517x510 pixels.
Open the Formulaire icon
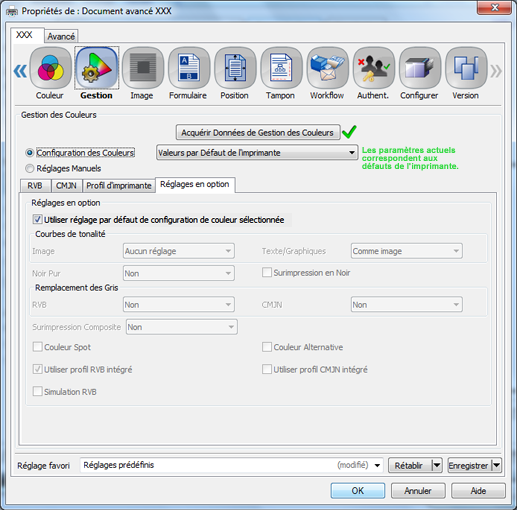click(189, 68)
